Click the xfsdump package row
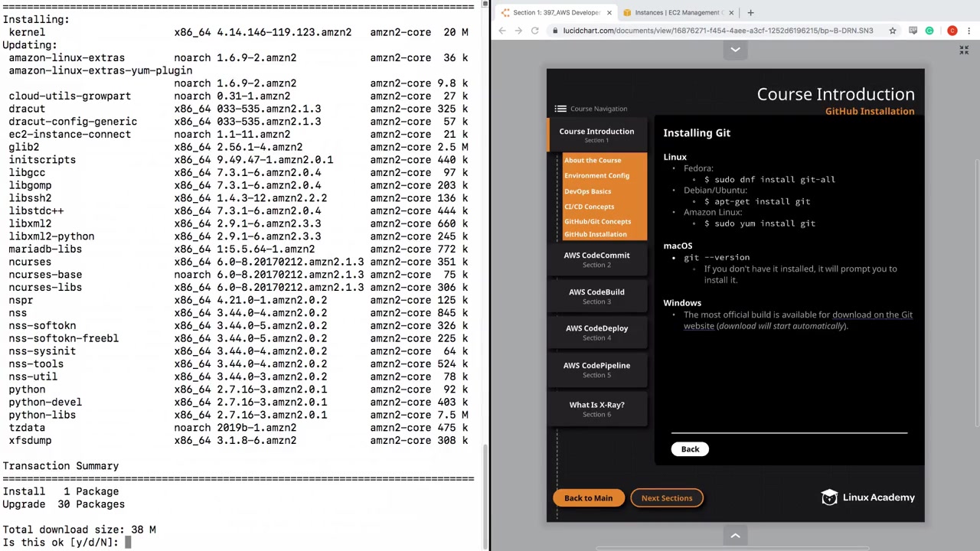 pyautogui.click(x=238, y=440)
